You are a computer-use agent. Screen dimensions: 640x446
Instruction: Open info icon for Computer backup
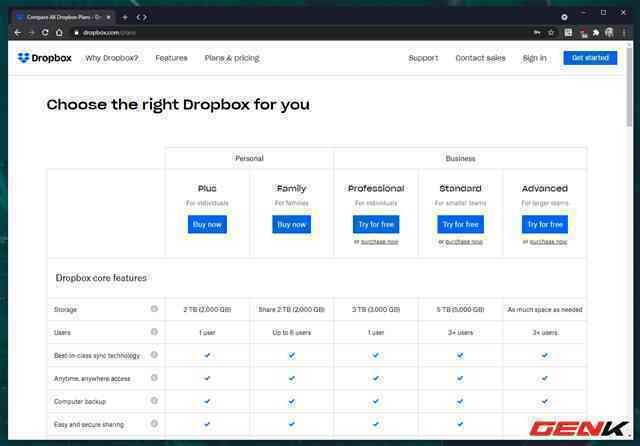point(154,401)
